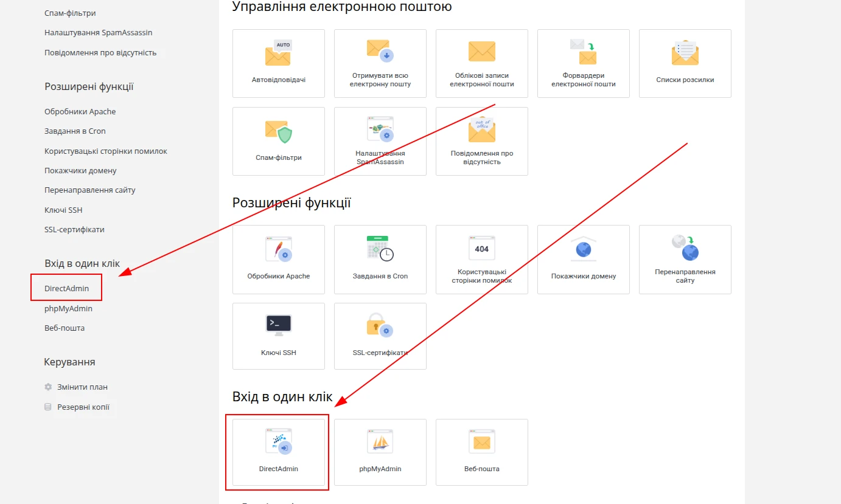Click DirectAdmin link in the sidebar
Viewport: 841px width, 504px height.
point(66,288)
